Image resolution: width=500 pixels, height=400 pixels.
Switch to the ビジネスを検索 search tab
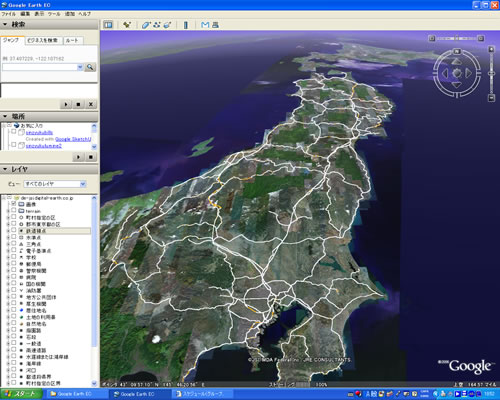click(x=43, y=40)
